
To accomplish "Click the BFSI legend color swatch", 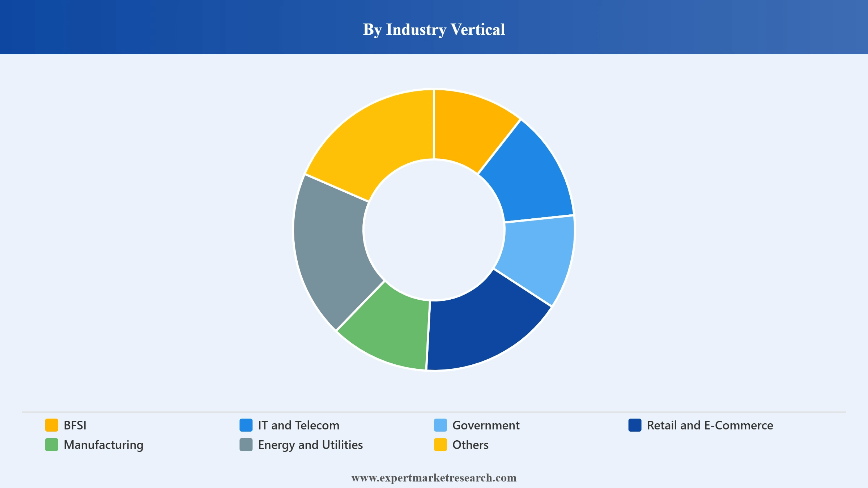I will pyautogui.click(x=51, y=425).
